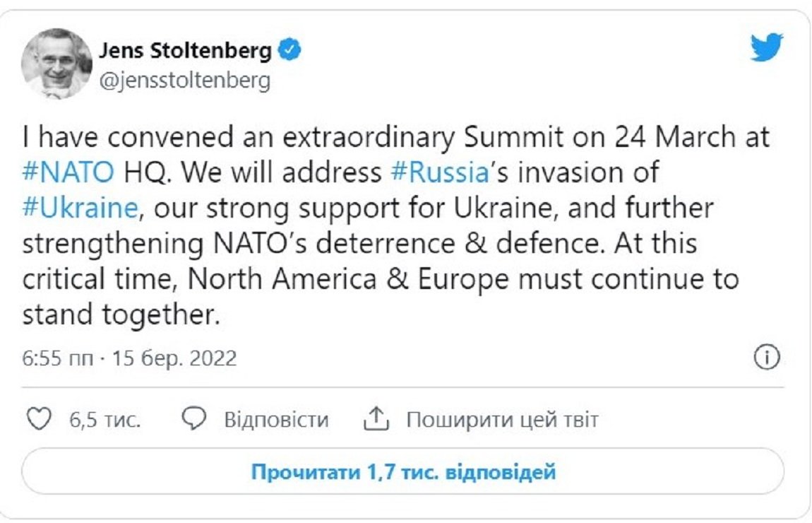Image resolution: width=812 pixels, height=523 pixels.
Task: Click the Відповісти reply label
Action: click(x=276, y=421)
